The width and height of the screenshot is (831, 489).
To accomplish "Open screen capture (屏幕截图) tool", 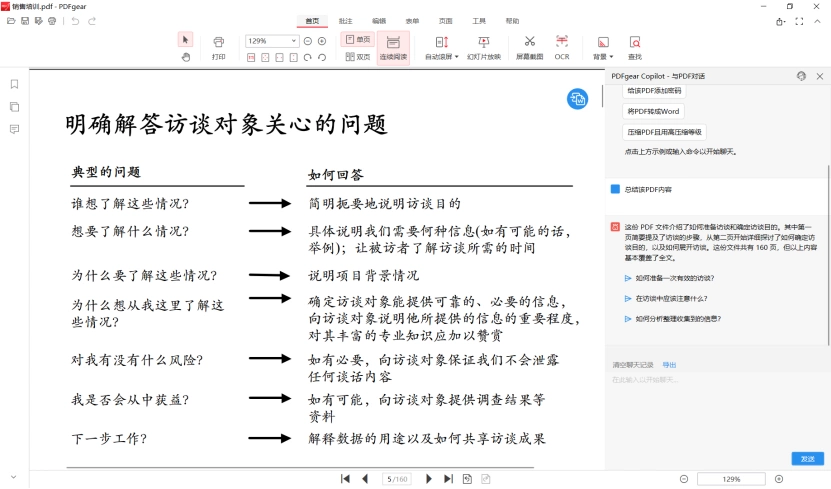I will tap(529, 48).
